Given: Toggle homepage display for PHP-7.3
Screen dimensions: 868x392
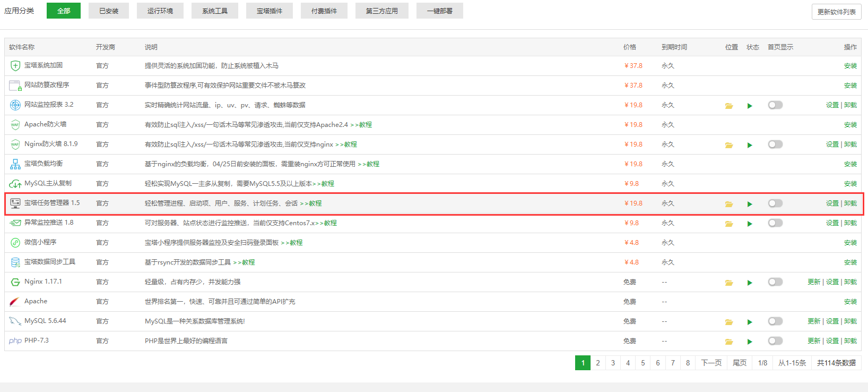Looking at the screenshot, I should 775,341.
